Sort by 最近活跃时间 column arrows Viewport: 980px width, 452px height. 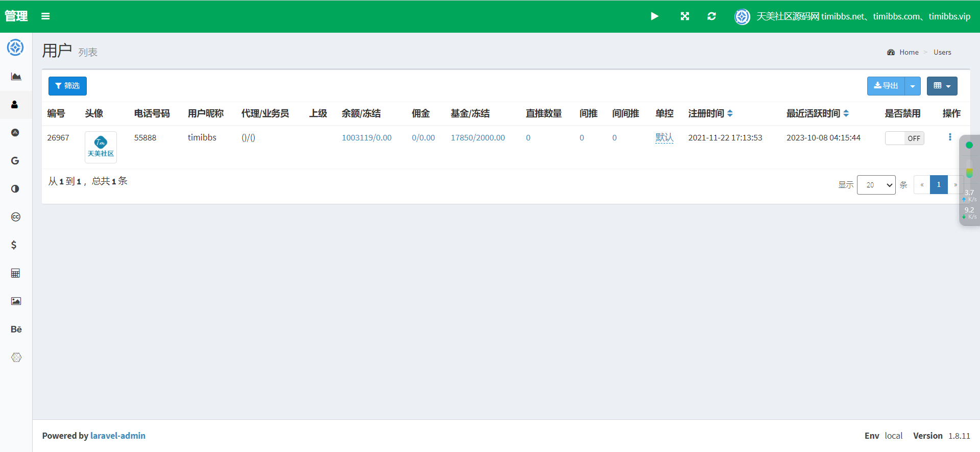[x=846, y=113]
